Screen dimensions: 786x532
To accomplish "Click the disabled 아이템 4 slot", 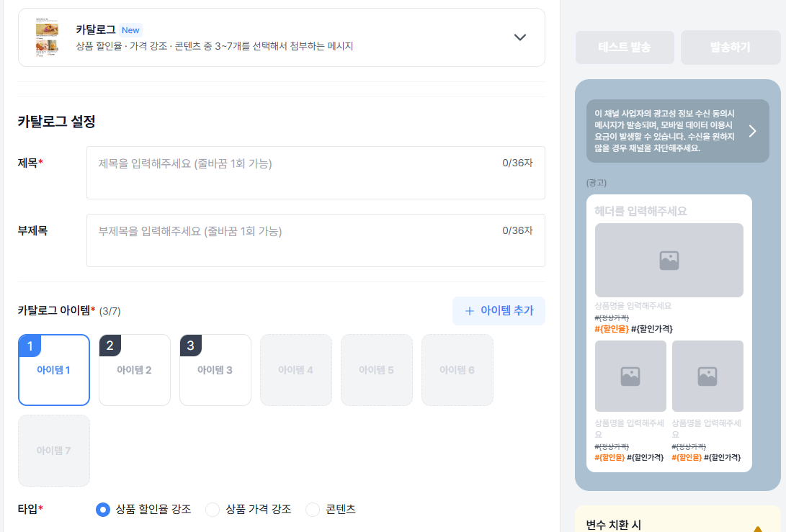I will pyautogui.click(x=296, y=370).
